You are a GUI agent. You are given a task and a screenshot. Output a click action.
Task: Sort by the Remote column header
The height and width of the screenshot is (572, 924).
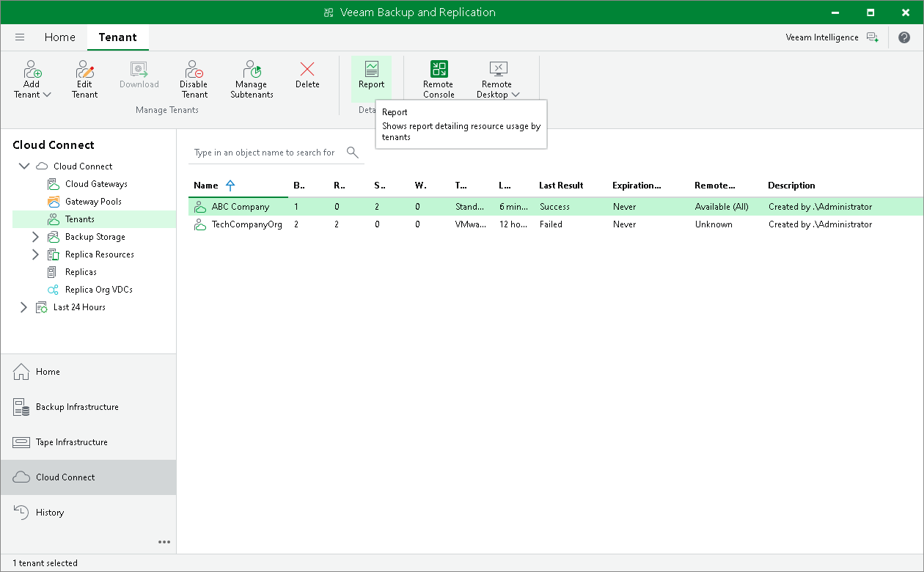click(714, 186)
